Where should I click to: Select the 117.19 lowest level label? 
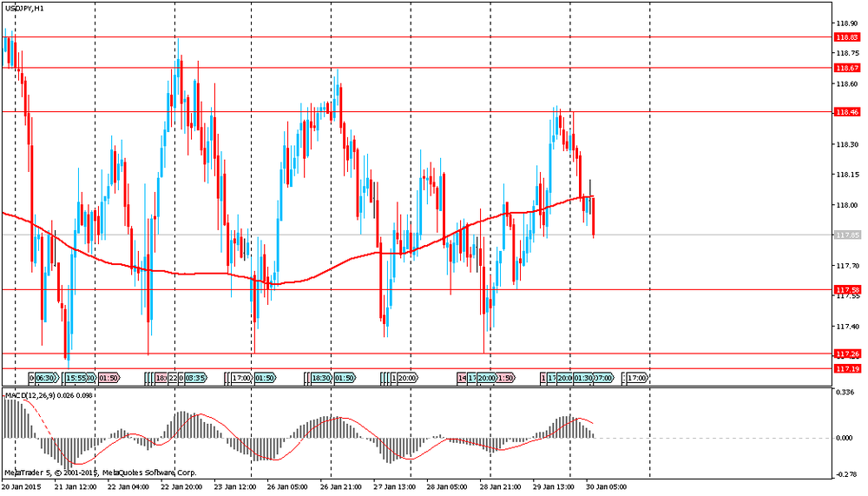[x=845, y=368]
